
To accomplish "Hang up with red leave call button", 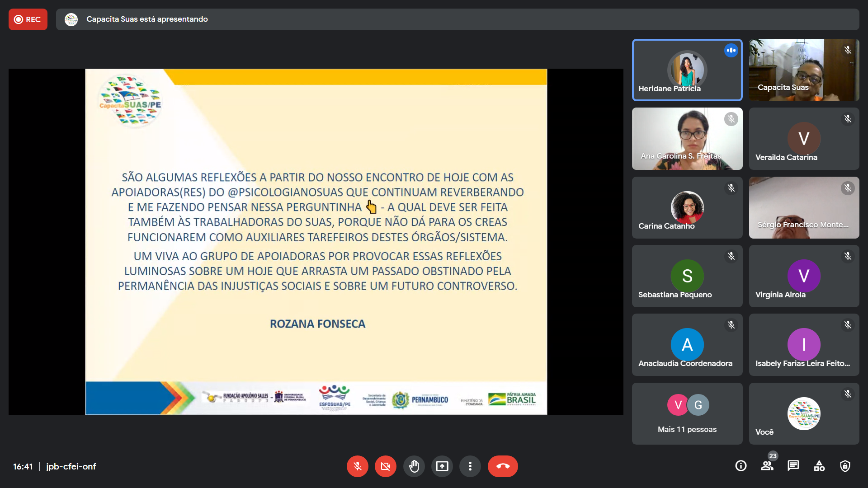I will click(503, 466).
